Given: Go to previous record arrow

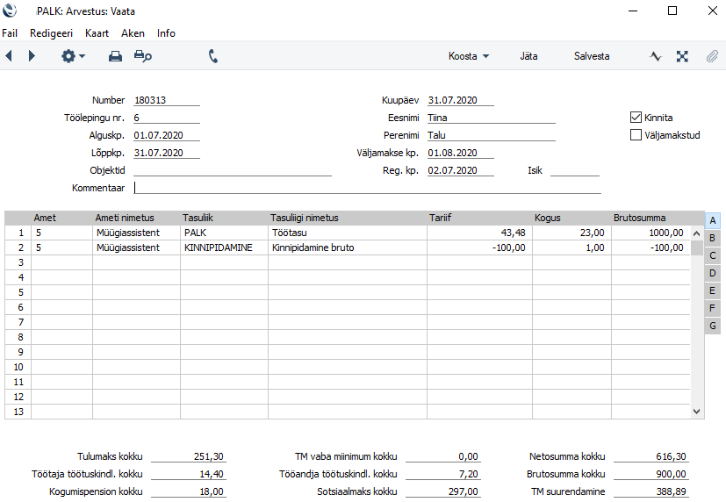Looking at the screenshot, I should point(9,56).
